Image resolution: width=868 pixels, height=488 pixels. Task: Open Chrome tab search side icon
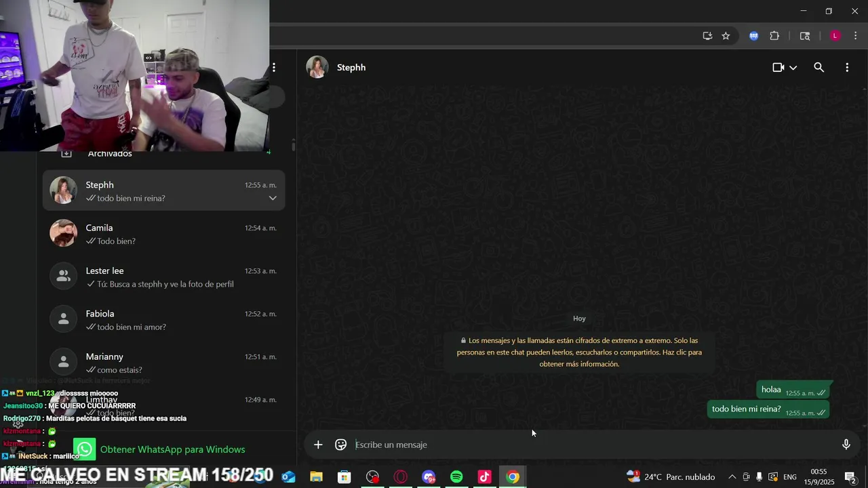click(x=805, y=36)
